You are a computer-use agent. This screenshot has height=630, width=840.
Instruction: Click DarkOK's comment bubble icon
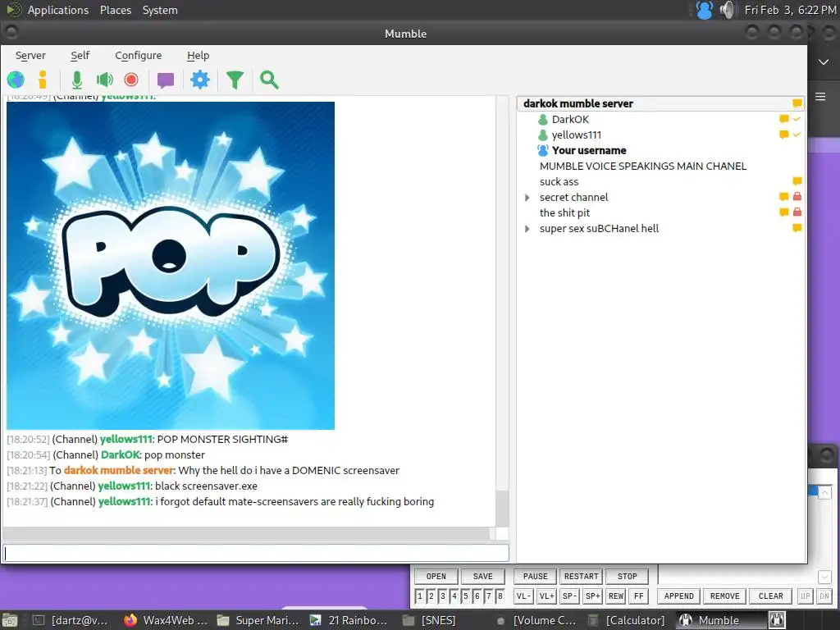click(x=783, y=119)
